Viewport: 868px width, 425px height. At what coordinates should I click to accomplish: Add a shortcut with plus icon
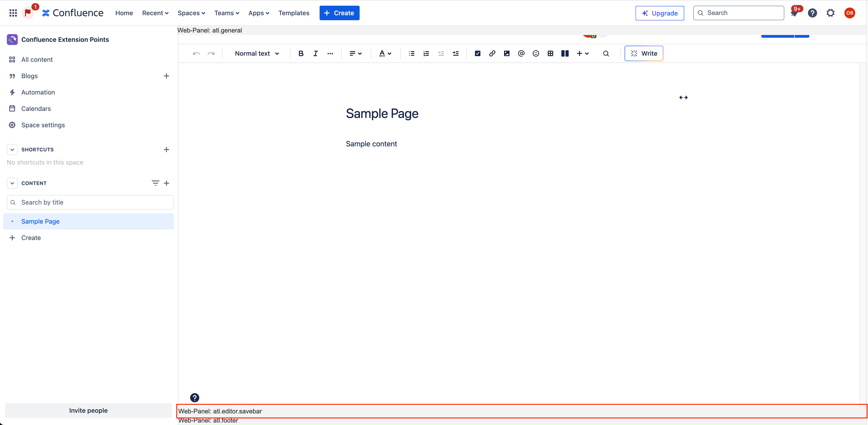click(x=167, y=150)
